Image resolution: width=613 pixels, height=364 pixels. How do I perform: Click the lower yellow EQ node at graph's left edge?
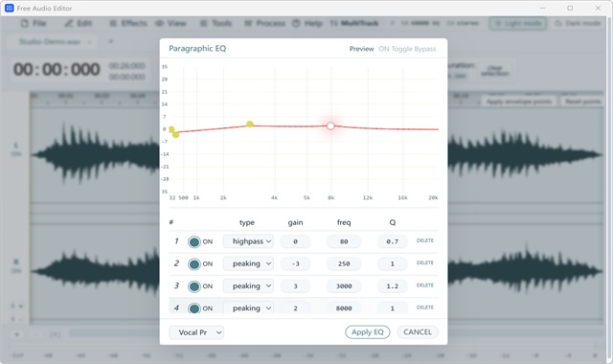[176, 134]
